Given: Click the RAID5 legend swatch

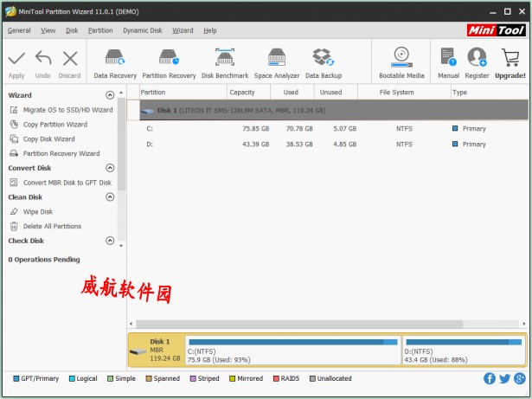Looking at the screenshot, I should [276, 378].
